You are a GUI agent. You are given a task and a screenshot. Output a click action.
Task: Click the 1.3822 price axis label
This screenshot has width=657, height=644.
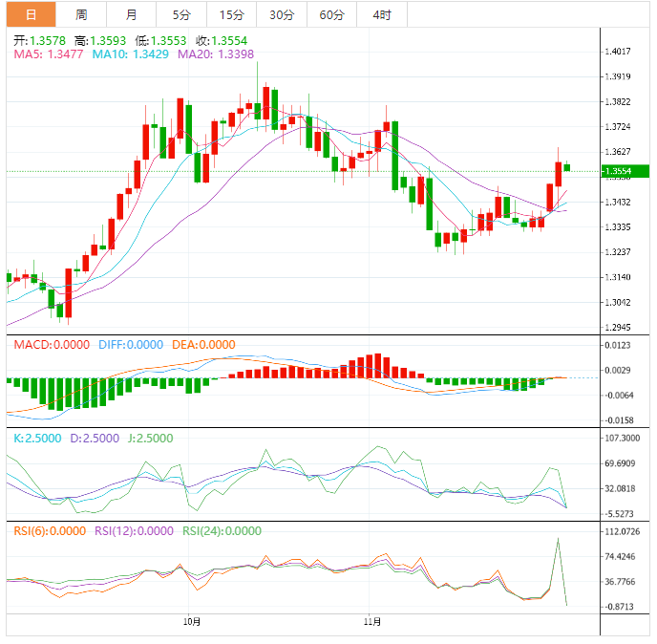(618, 102)
